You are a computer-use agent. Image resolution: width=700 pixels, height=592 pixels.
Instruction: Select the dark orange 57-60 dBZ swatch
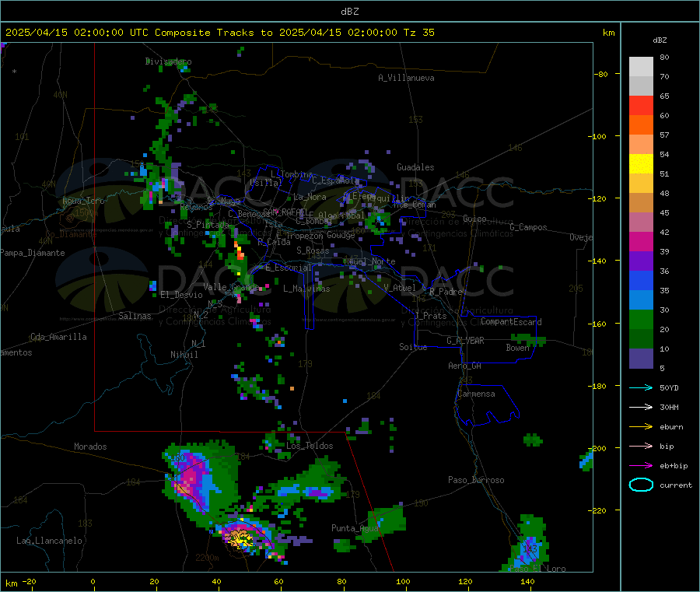pos(641,125)
